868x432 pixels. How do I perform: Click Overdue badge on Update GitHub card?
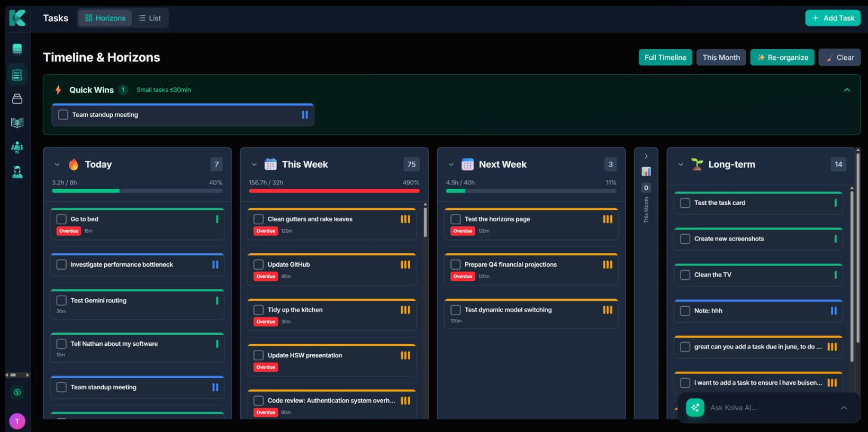pos(266,277)
